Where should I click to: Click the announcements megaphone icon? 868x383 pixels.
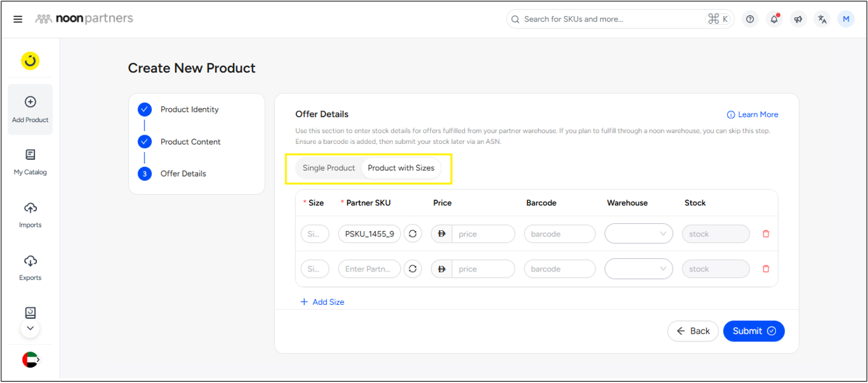pyautogui.click(x=798, y=20)
